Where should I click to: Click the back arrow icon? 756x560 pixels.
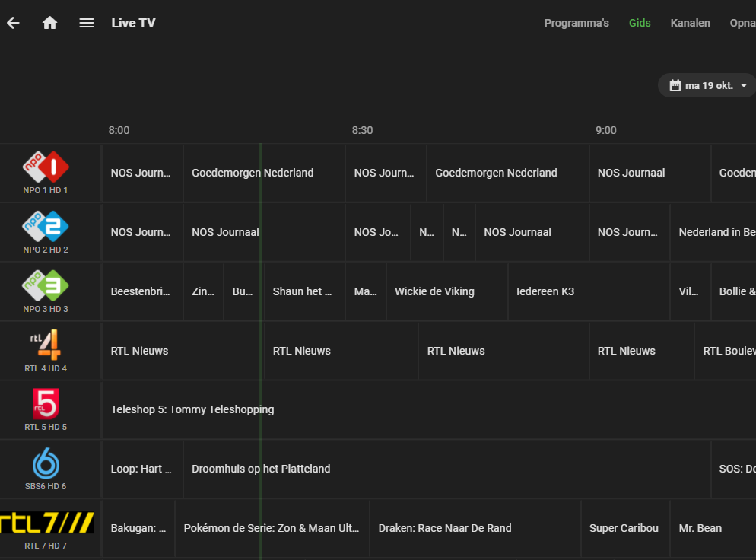point(13,23)
